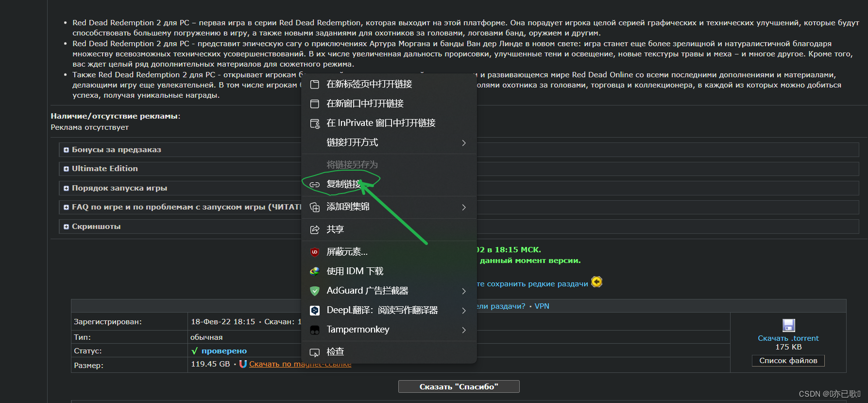Select 在新标签页中打开链接 menu entry

pyautogui.click(x=389, y=84)
